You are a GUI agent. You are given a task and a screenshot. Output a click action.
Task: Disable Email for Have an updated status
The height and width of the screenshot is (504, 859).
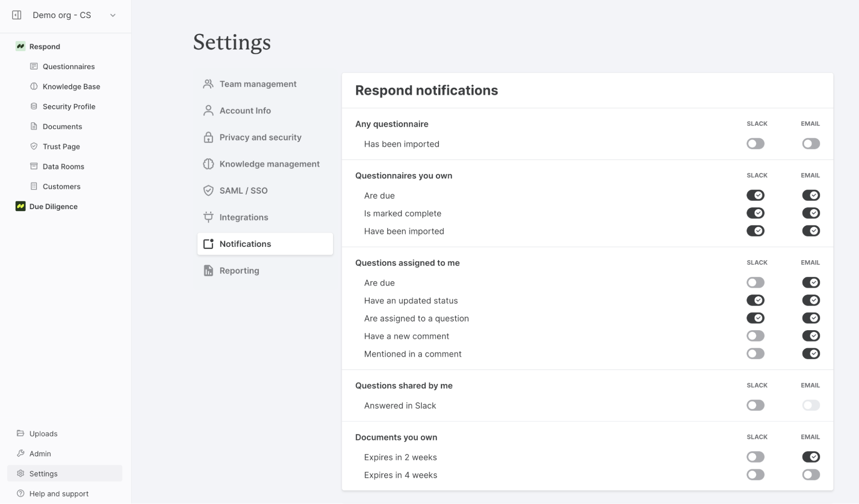[x=811, y=300]
